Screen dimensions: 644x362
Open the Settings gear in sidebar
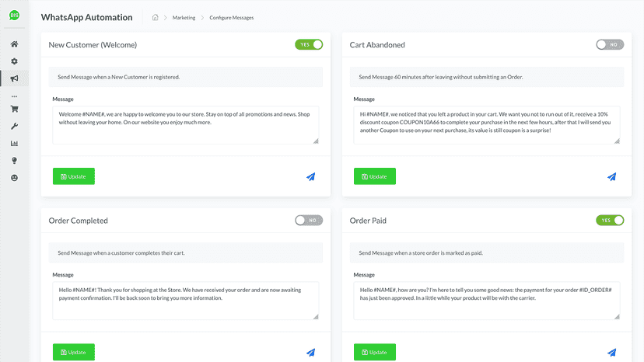click(14, 61)
